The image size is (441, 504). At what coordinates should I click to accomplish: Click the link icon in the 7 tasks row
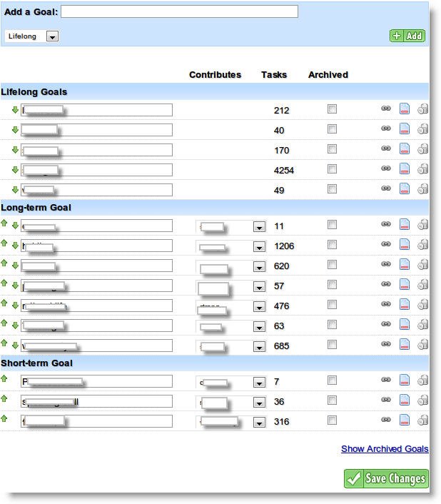(x=386, y=380)
